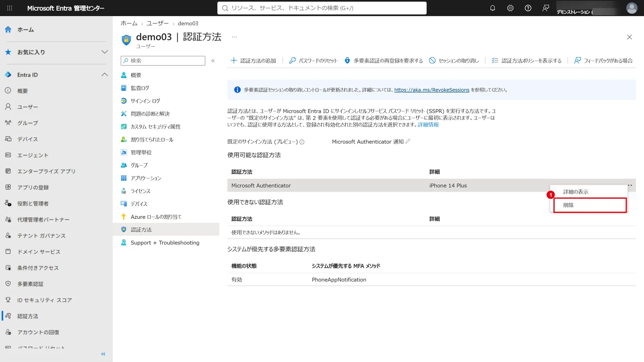Click ホーム in the breadcrumb
This screenshot has width=644, height=362.
click(x=129, y=23)
